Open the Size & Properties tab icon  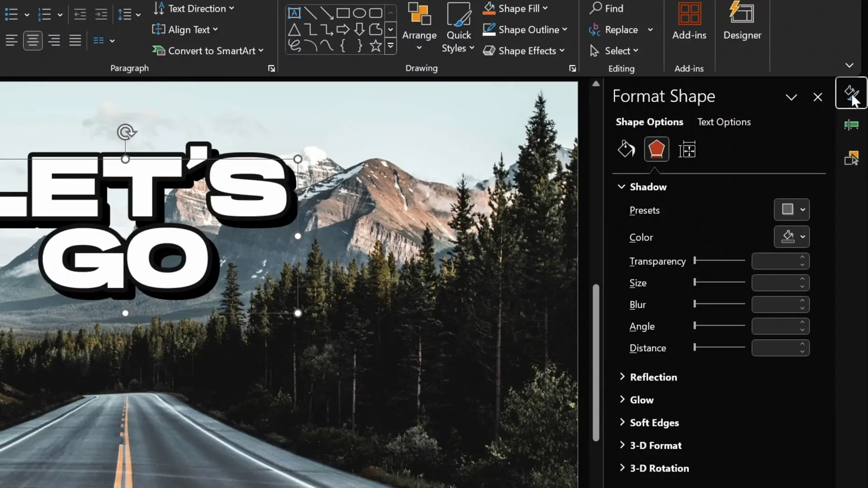(687, 149)
